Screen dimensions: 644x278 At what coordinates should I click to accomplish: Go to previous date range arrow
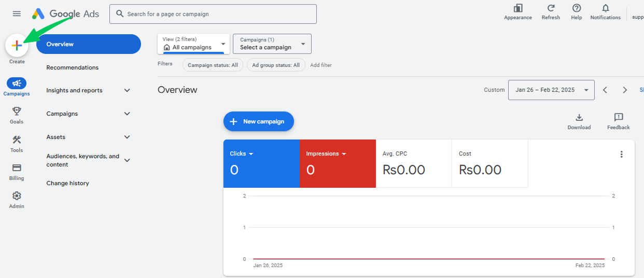coord(605,90)
